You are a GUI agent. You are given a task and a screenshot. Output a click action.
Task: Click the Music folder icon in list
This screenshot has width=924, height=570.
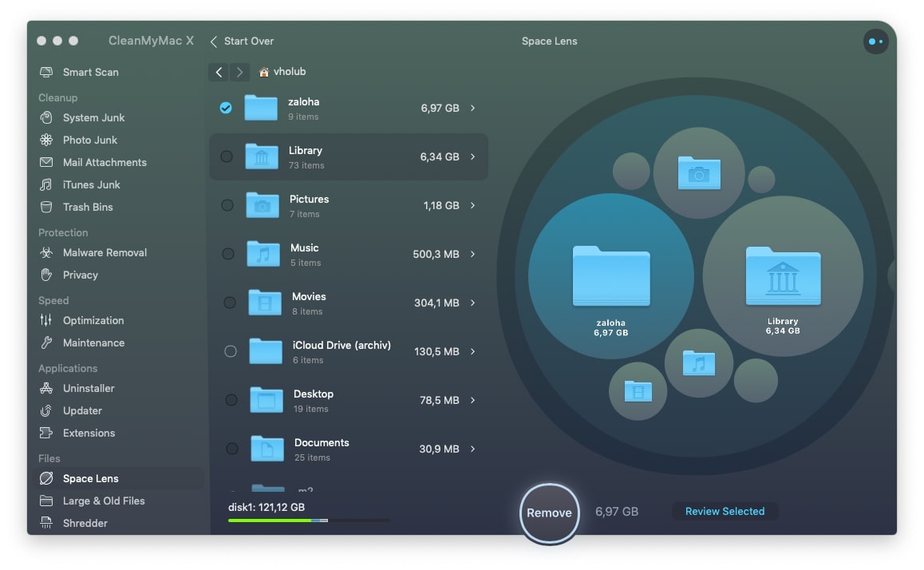point(263,253)
